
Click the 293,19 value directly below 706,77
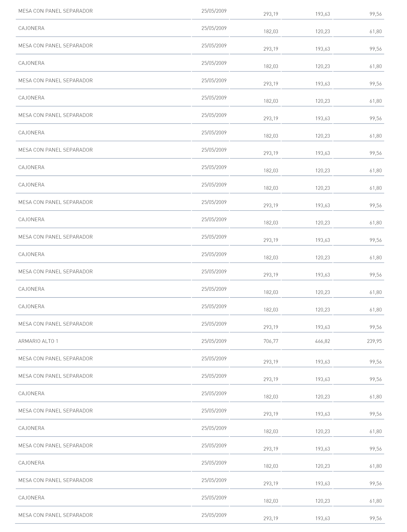[x=271, y=362]
